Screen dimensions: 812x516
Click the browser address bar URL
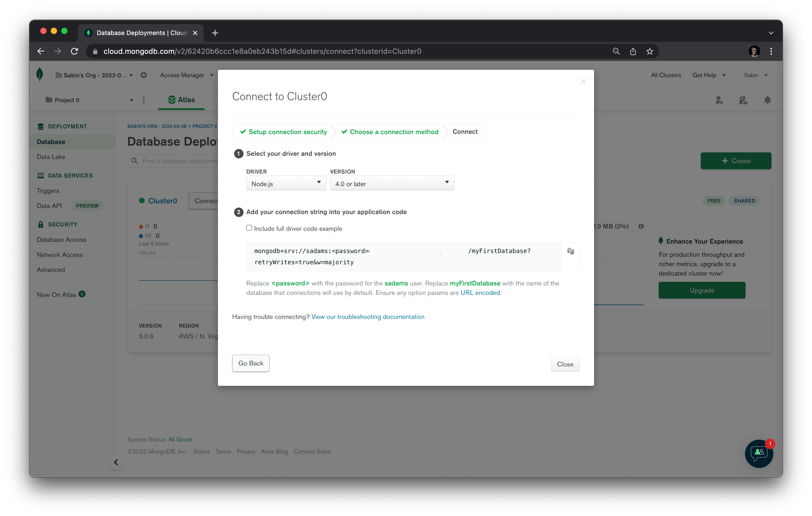coord(262,51)
